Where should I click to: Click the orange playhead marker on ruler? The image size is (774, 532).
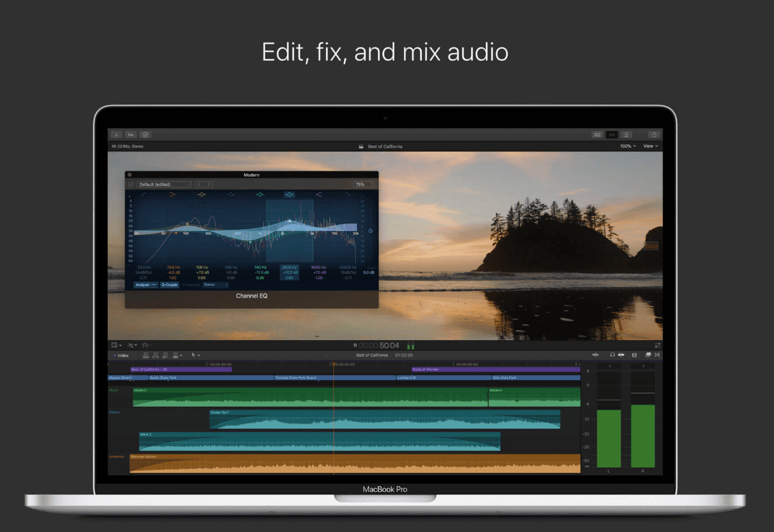[333, 364]
